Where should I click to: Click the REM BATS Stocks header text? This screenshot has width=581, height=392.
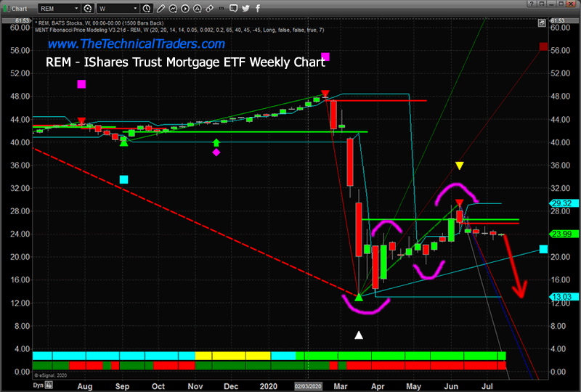pos(99,23)
